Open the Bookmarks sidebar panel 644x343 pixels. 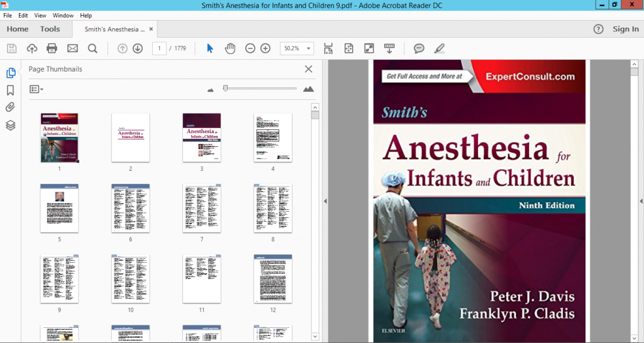pyautogui.click(x=11, y=90)
